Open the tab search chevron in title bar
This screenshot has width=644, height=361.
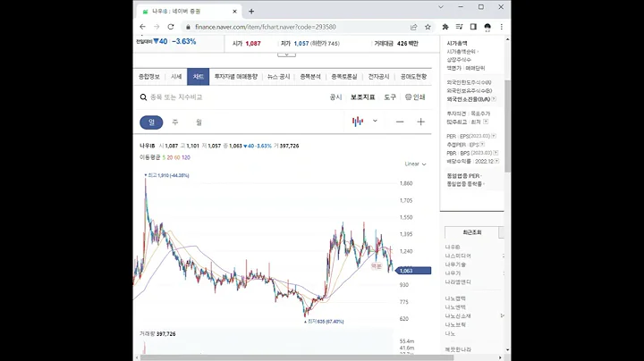(441, 7)
